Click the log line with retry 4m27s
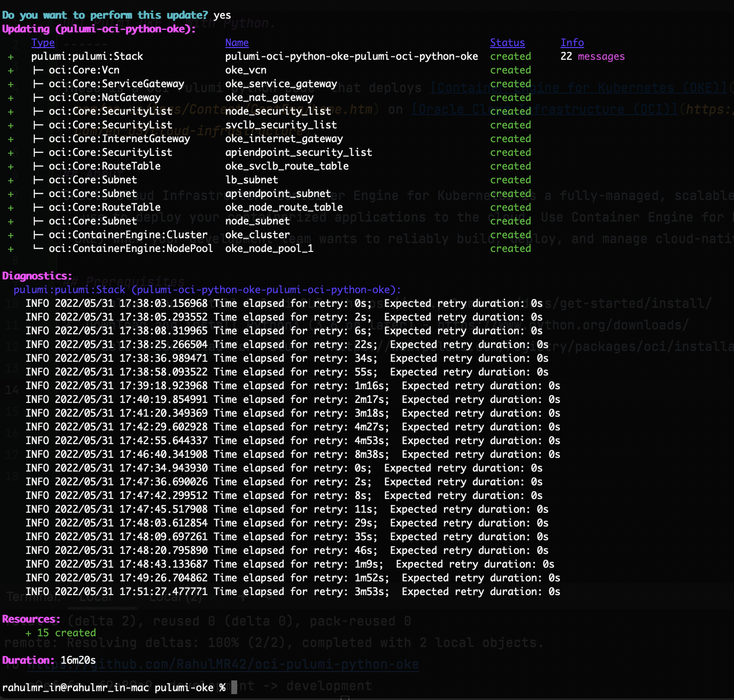Screen dimensions: 734x700 (x=293, y=427)
